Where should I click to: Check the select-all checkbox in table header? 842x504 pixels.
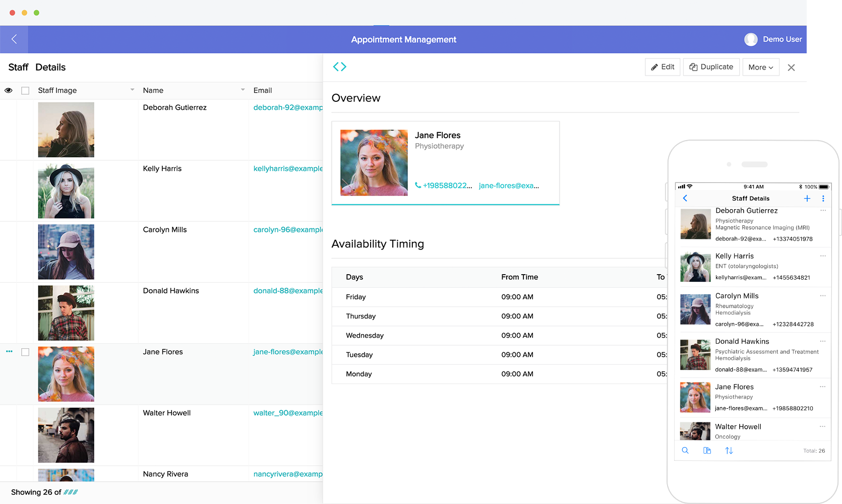tap(25, 91)
